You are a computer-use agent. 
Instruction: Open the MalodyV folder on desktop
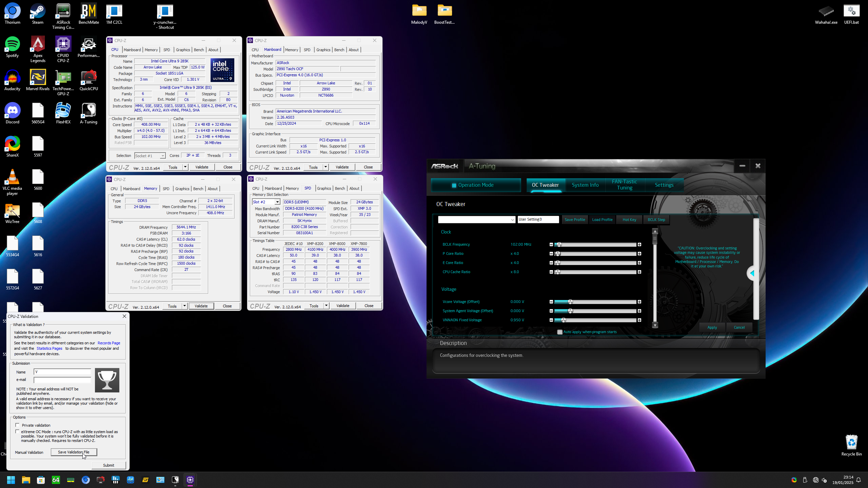pos(419,14)
